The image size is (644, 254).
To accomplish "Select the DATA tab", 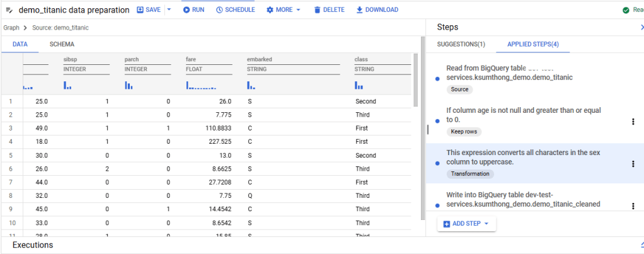I will coord(20,44).
